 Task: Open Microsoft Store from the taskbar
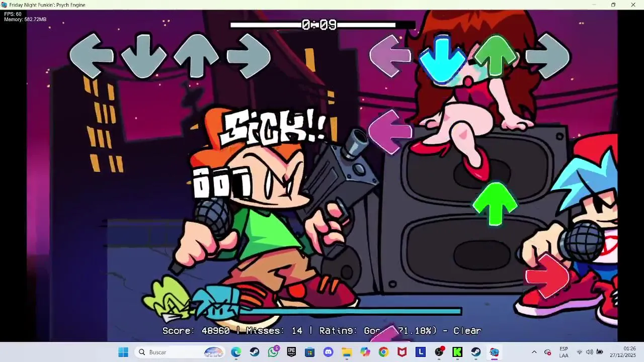pos(310,352)
